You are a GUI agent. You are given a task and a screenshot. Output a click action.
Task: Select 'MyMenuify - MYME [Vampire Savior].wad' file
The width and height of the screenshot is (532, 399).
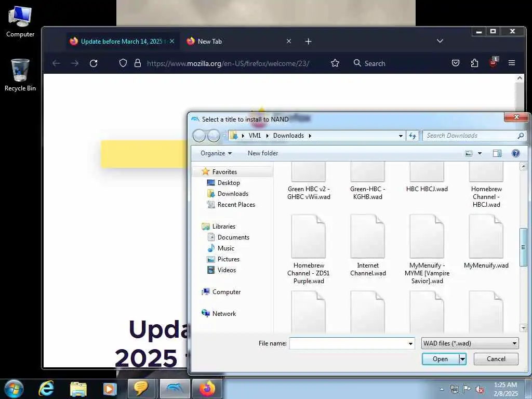click(427, 249)
